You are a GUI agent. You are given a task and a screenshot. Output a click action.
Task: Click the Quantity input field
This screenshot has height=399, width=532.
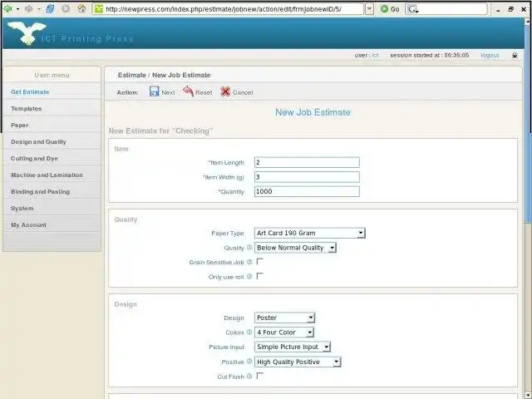[x=307, y=191]
